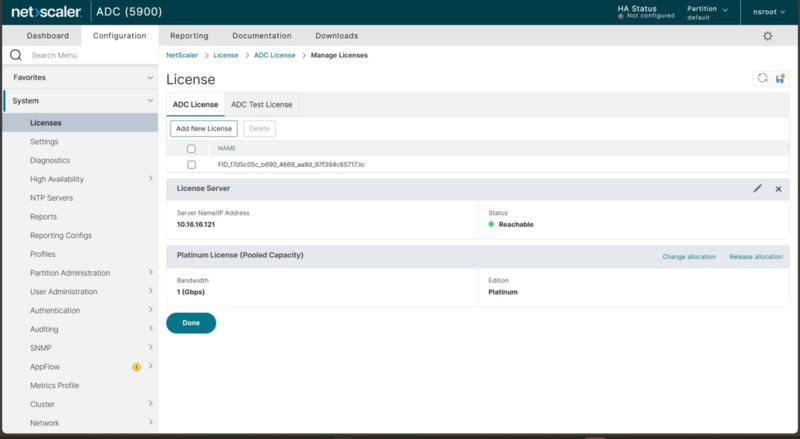Open the settings gear icon
The width and height of the screenshot is (800, 439).
pyautogui.click(x=767, y=36)
